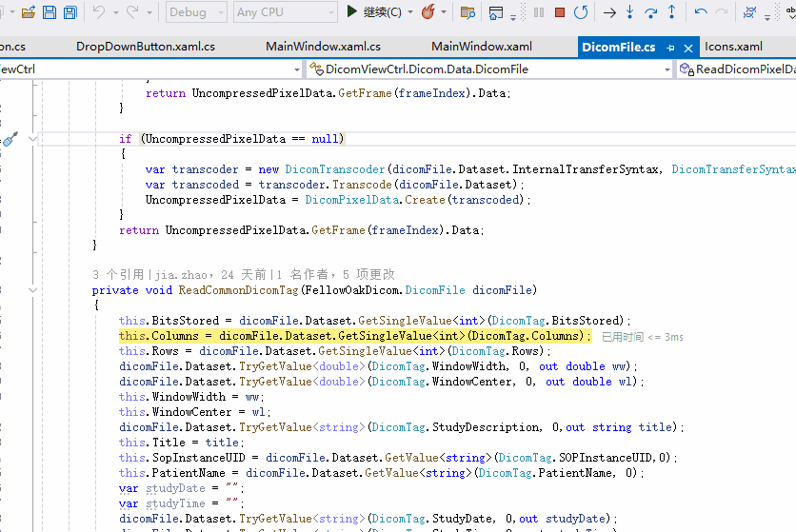Open the DicomViewCtrl.Dicom.Data.DicomFile class dropdown

[x=490, y=69]
